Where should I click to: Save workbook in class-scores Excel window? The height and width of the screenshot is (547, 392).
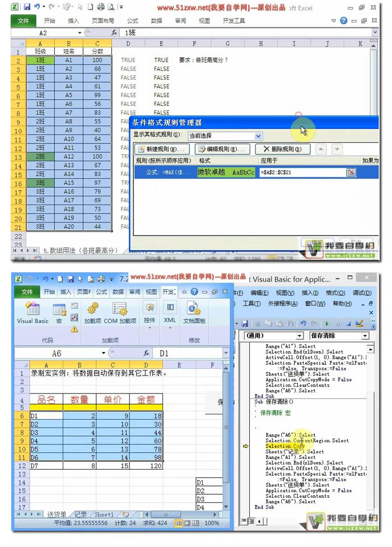[26, 6]
